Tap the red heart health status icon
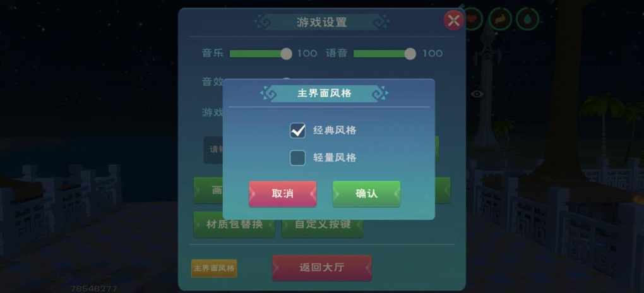 473,18
